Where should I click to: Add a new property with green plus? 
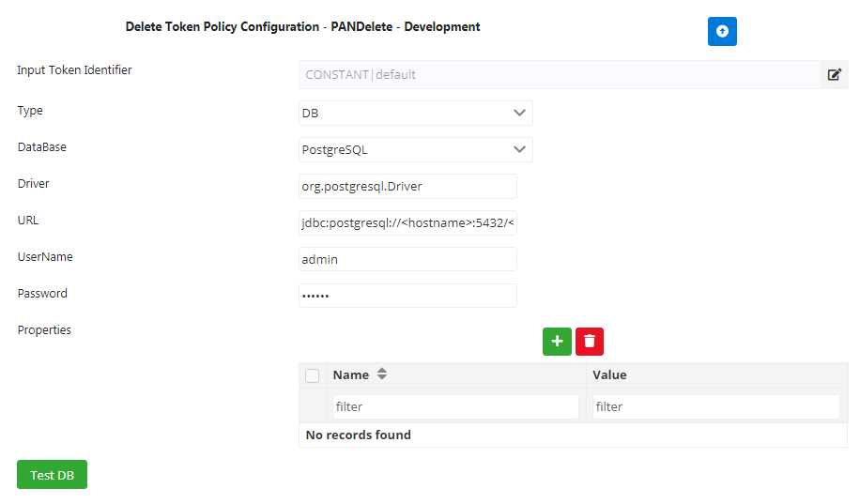coord(556,342)
